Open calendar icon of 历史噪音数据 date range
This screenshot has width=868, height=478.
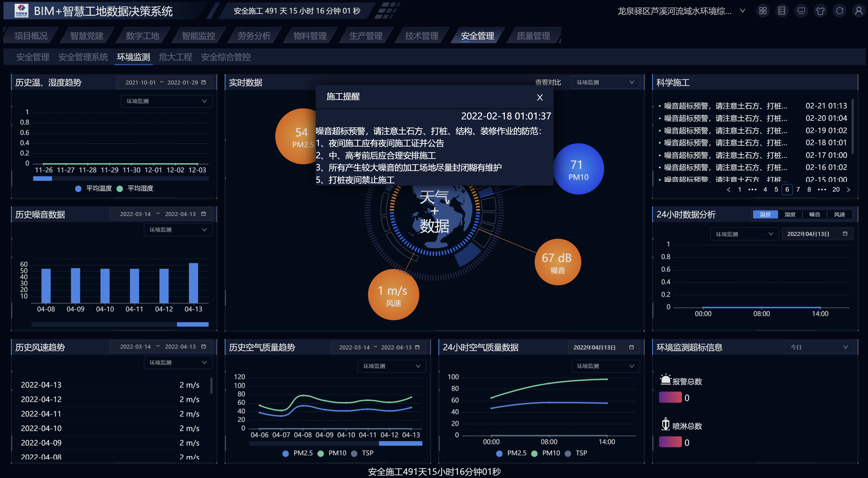(x=203, y=214)
